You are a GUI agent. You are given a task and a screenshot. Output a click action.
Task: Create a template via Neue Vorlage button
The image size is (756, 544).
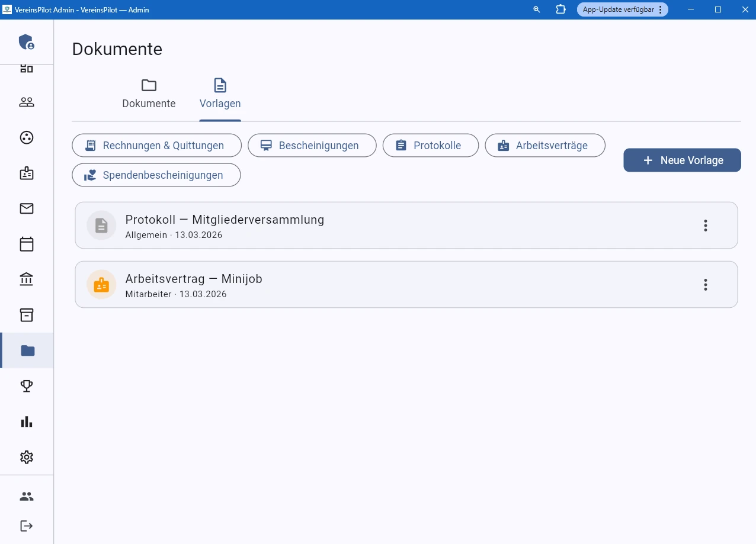[682, 160]
